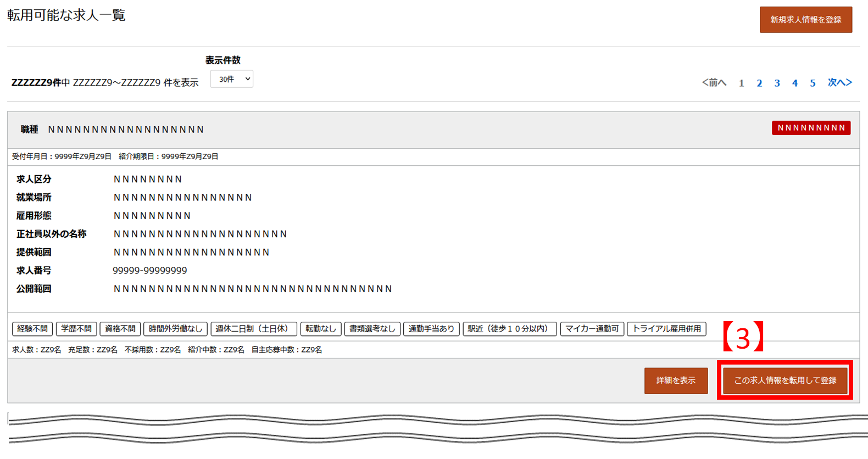
Task: Click the 資格不問 tag
Action: coord(120,329)
